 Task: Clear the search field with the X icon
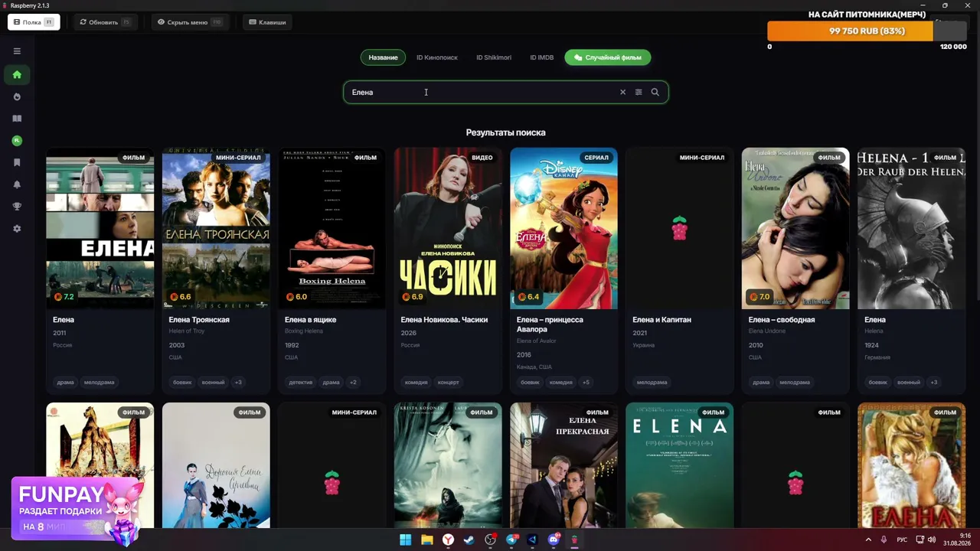[x=622, y=93]
